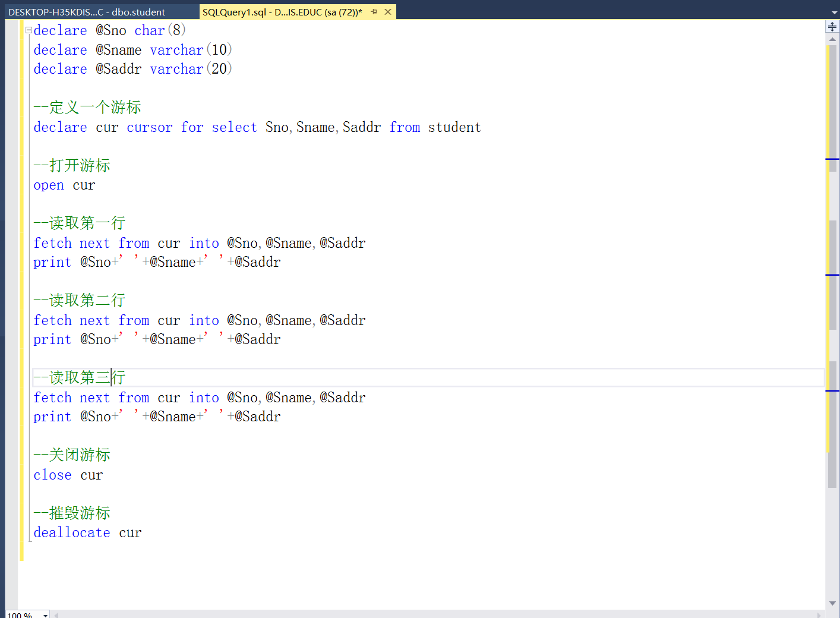Click the comment '--读取第一行'

coord(80,223)
